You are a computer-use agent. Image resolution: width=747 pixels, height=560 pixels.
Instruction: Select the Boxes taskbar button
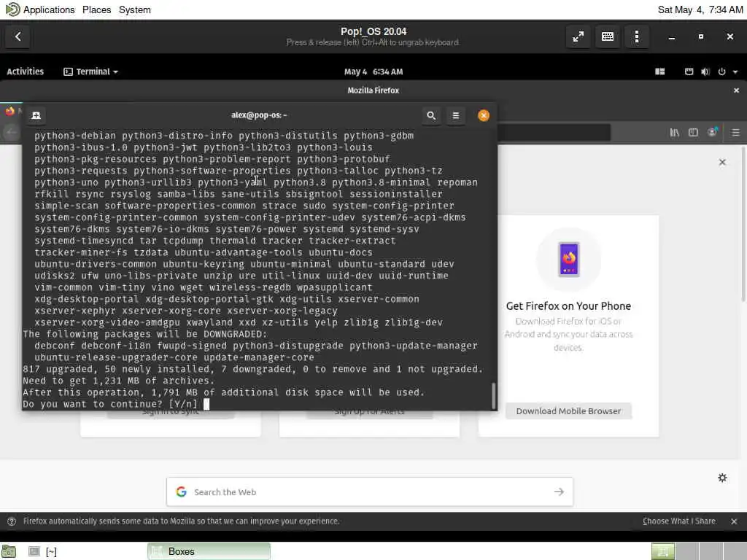pos(209,551)
